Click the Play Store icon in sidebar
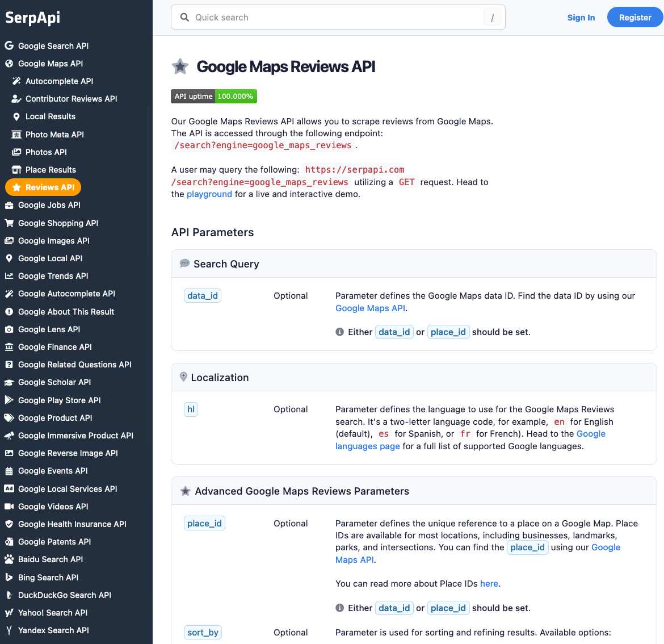Screen dimensions: 664x644 pyautogui.click(x=9, y=400)
